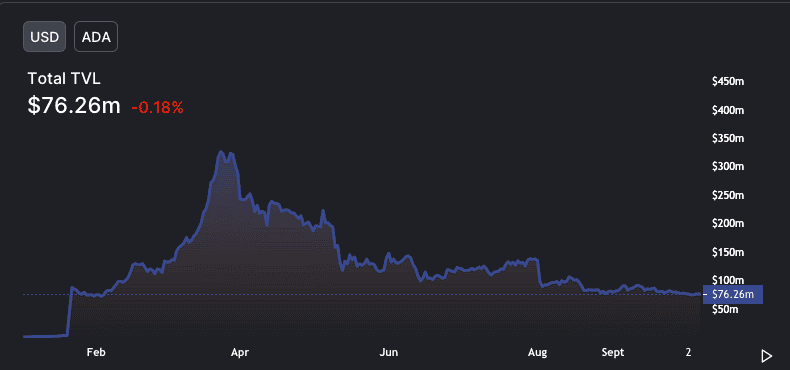Viewport: 790px width, 370px height.
Task: Switch the chart denomination to USD
Action: pos(44,37)
